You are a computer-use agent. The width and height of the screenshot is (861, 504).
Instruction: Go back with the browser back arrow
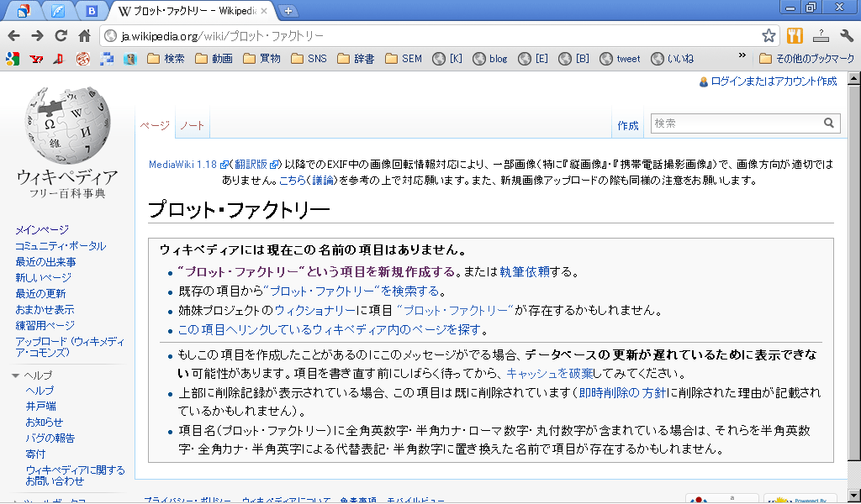point(13,36)
